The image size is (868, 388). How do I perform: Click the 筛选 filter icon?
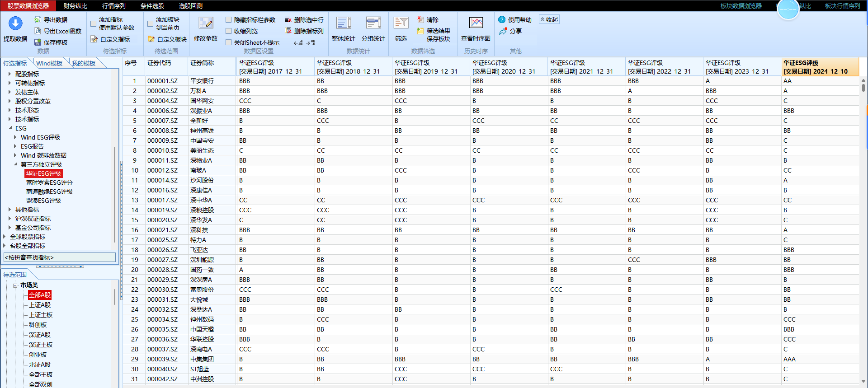point(401,23)
